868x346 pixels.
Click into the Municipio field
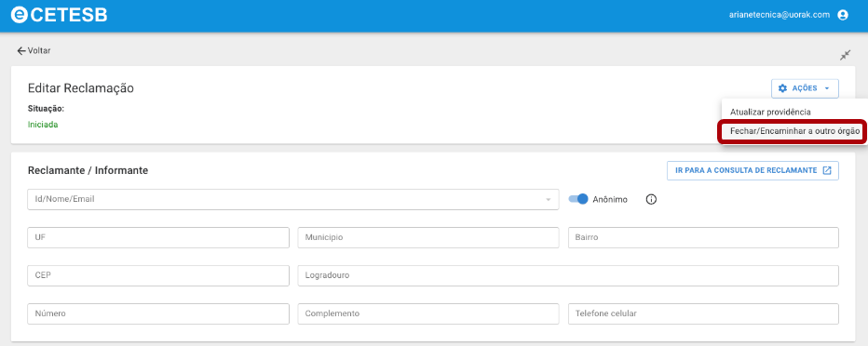428,238
